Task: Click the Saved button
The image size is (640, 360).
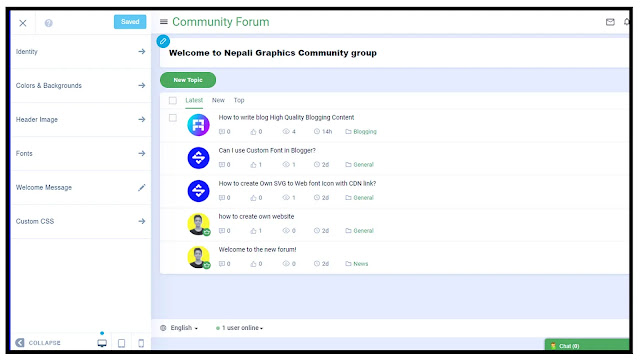Action: pos(130,22)
